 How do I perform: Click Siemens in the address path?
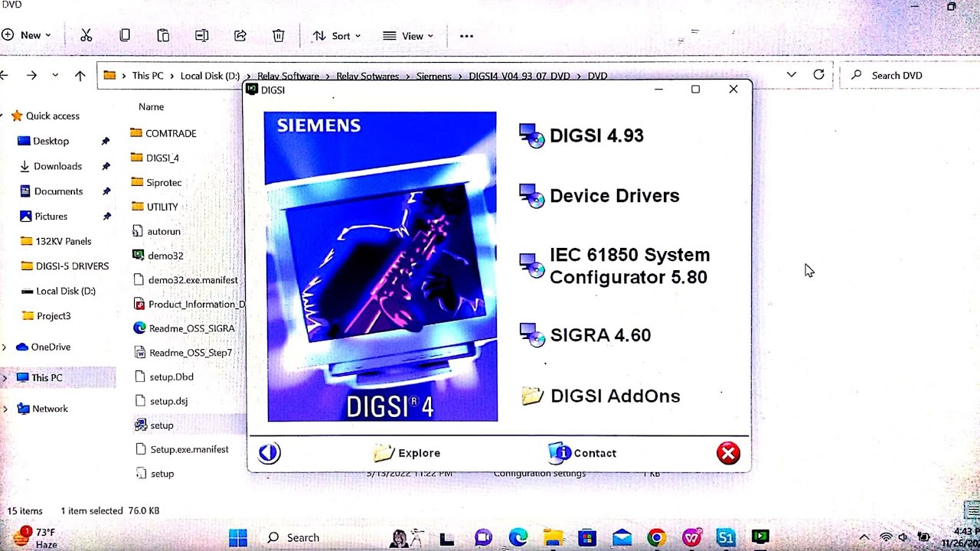tap(433, 77)
